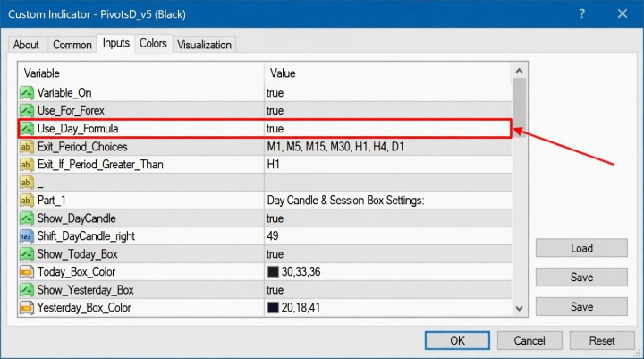Click the Cancel button
644x359 pixels.
click(530, 340)
